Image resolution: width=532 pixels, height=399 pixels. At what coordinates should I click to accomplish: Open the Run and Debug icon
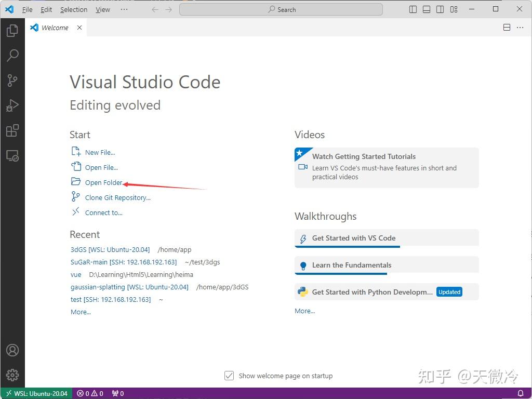point(12,105)
